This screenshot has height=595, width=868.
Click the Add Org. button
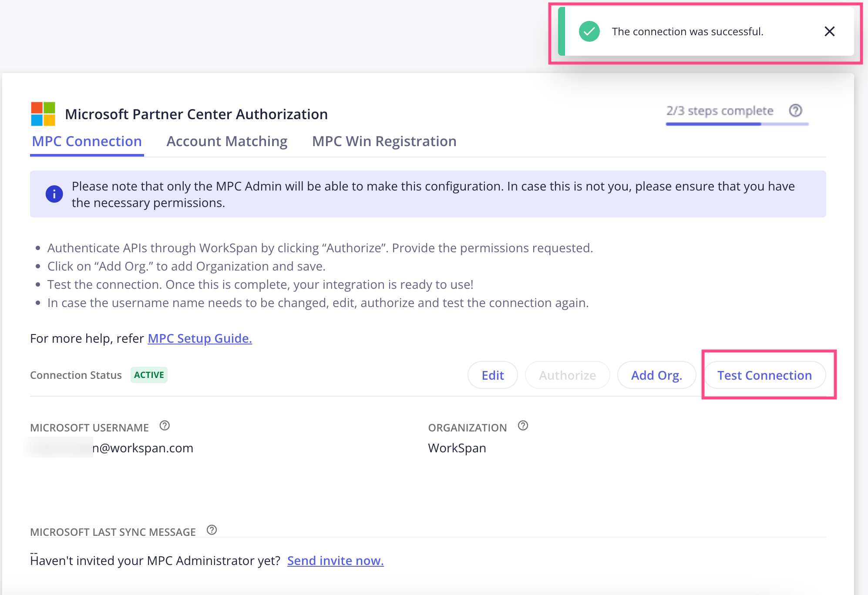(x=656, y=375)
